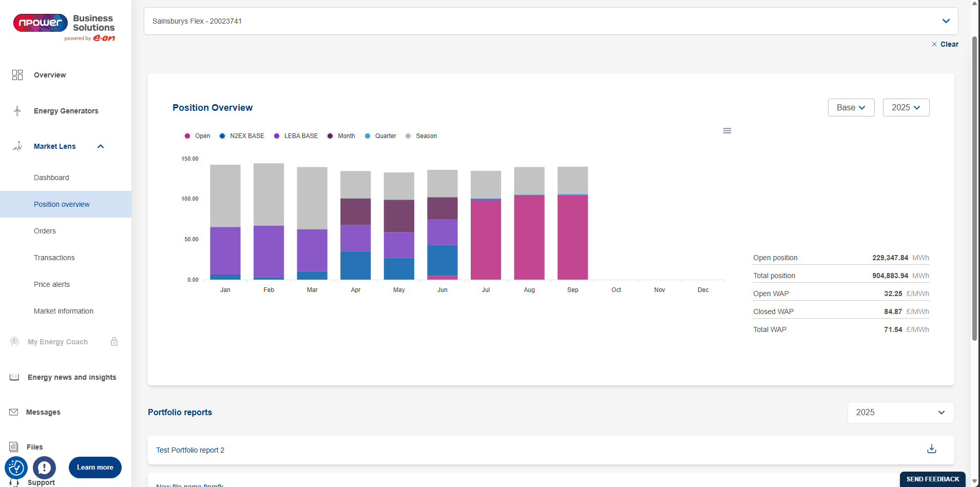
Task: Click the exclamation alert bubble icon
Action: click(x=45, y=467)
